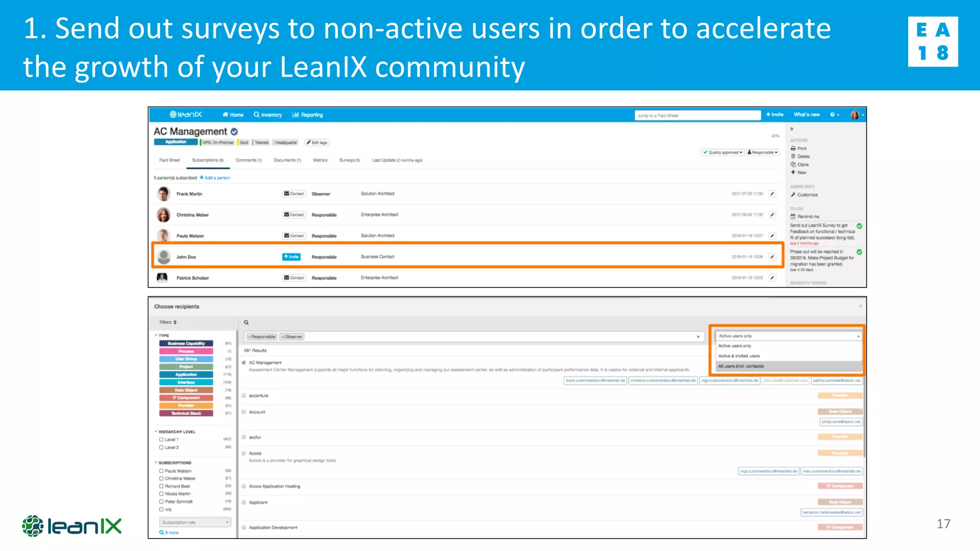Open the Responsible dropdown near quality seal

[763, 153]
